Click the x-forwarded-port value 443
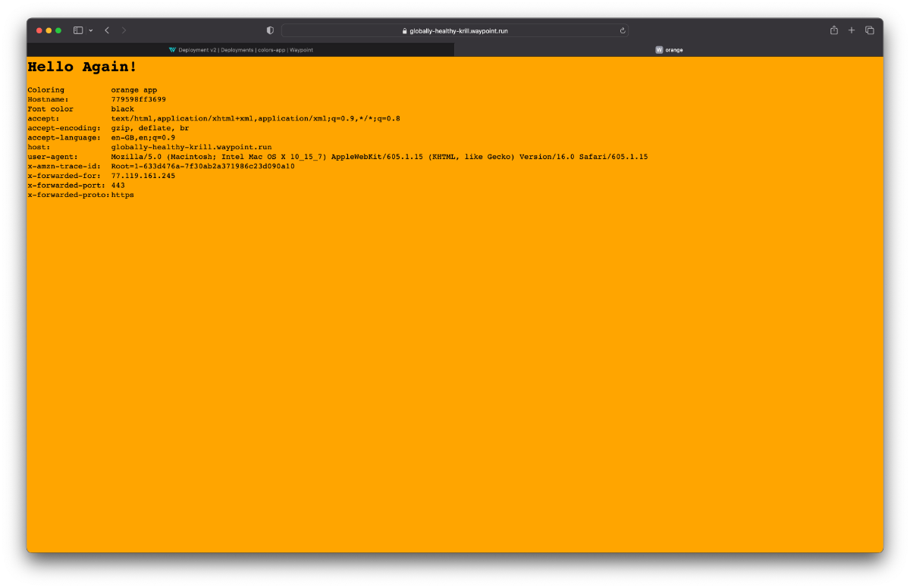Screen dimensions: 910x588 point(118,185)
